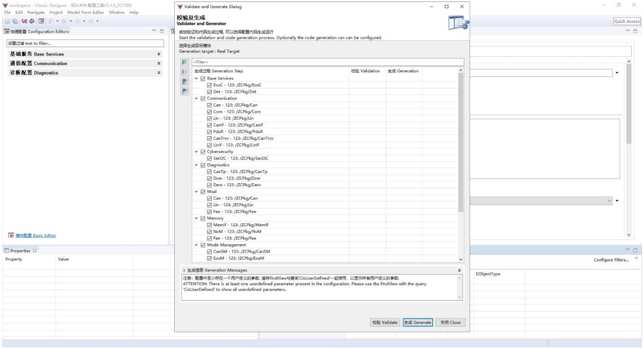Click the Generate button
This screenshot has width=644, height=349.
[417, 323]
